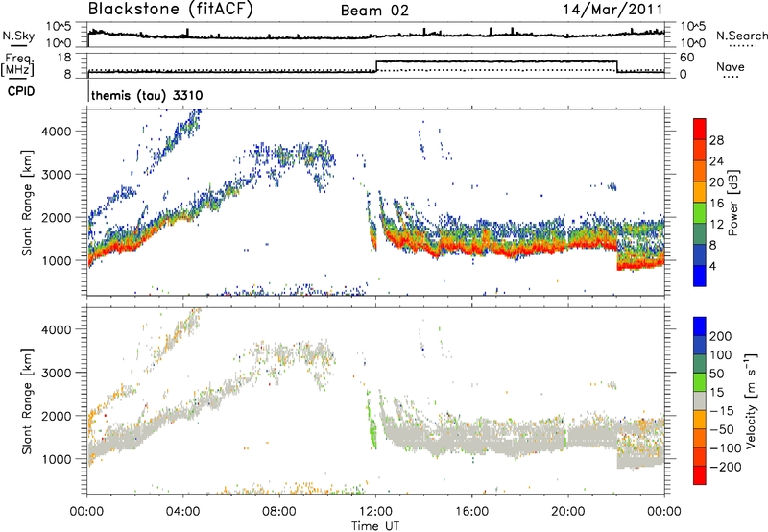
Task: Click the left '10^5' noise axis tick label
Action: pyautogui.click(x=59, y=26)
